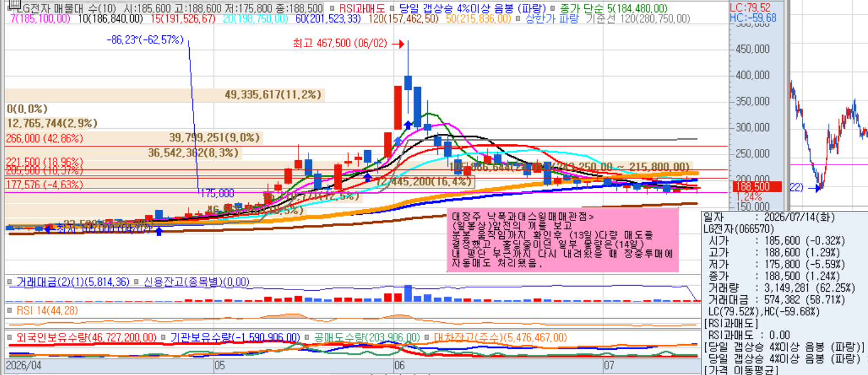
Task: Click the 기준선 120(280,750,00) label
Action: click(638, 19)
